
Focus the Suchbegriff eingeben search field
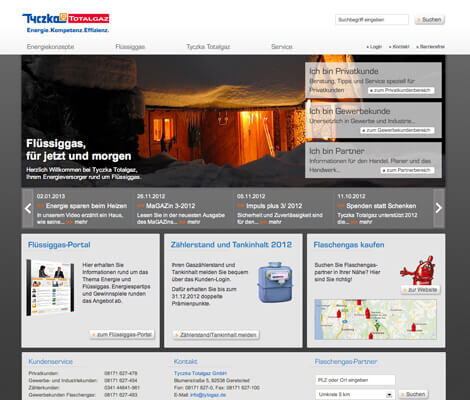tap(372, 20)
